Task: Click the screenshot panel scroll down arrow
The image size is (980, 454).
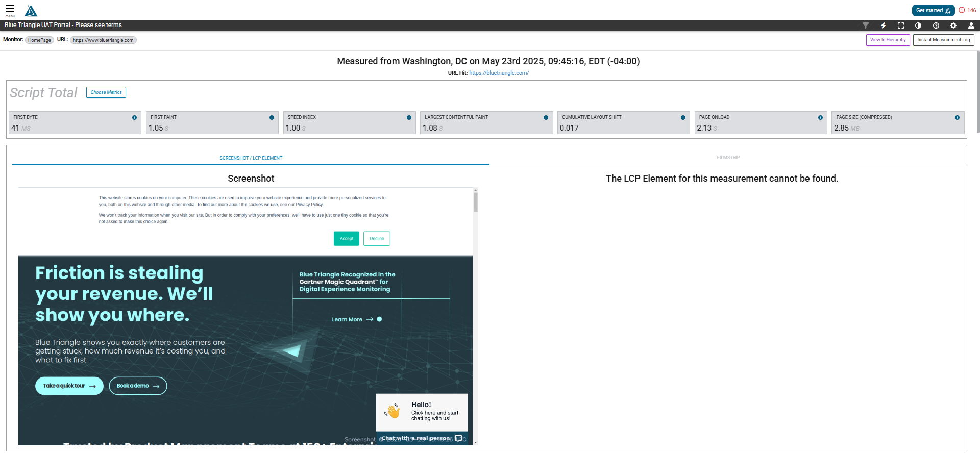Action: tap(476, 442)
